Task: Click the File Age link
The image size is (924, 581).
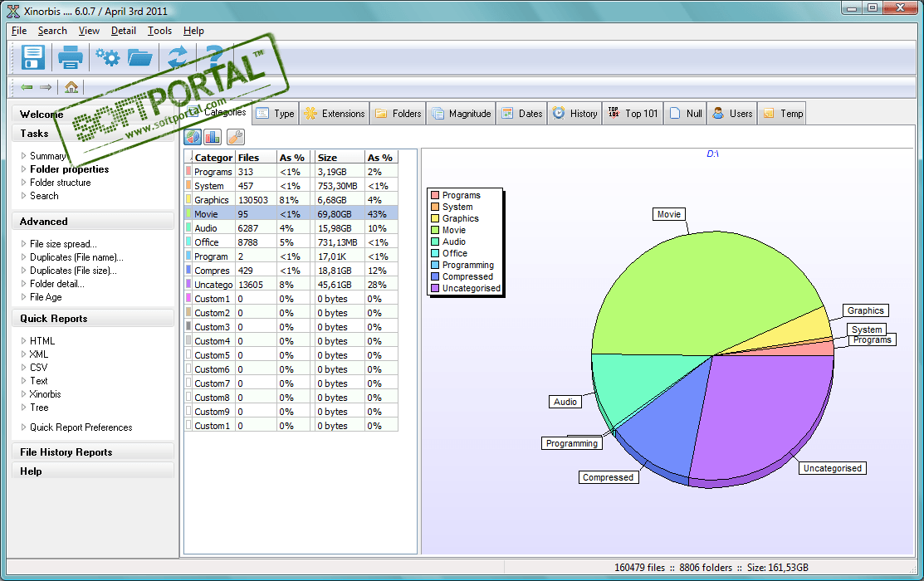Action: [46, 297]
